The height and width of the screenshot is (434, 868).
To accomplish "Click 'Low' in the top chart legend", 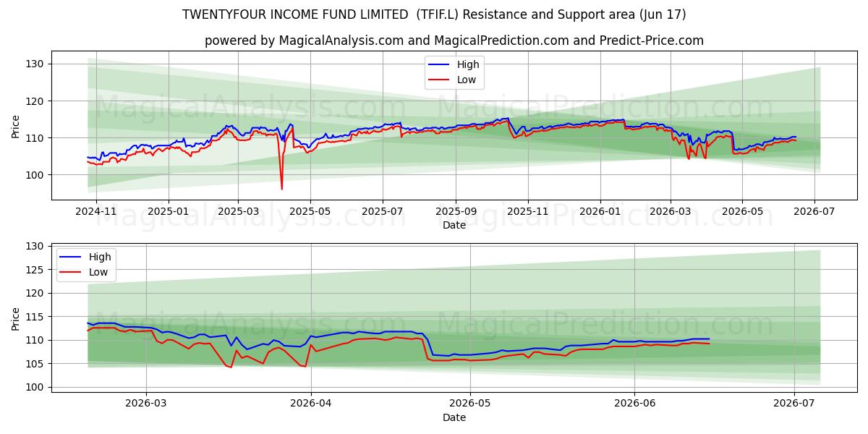I will pyautogui.click(x=467, y=80).
